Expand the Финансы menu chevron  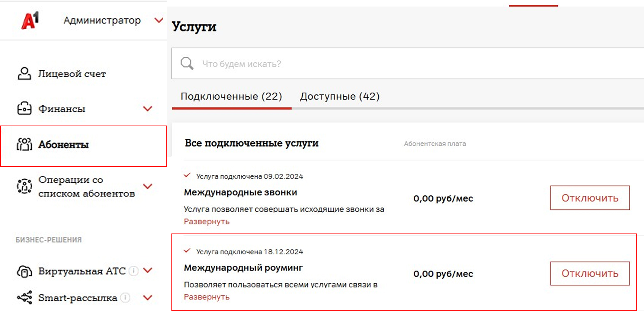point(147,109)
